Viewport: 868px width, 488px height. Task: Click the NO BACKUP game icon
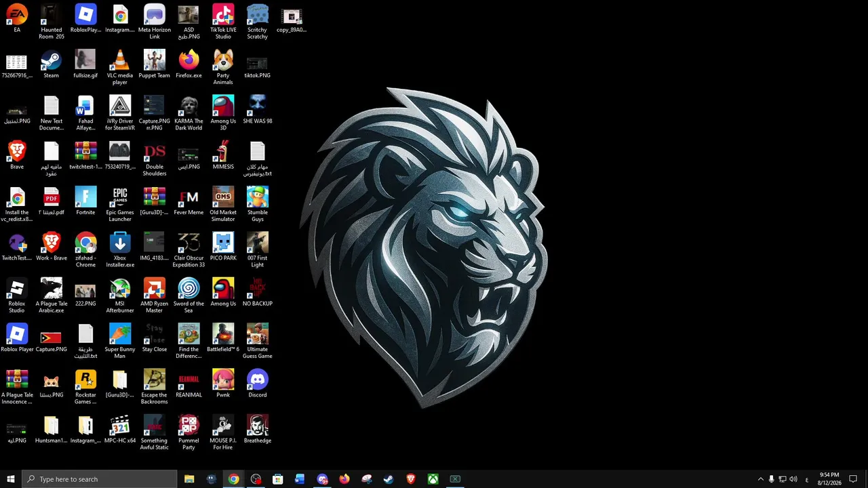tap(258, 291)
